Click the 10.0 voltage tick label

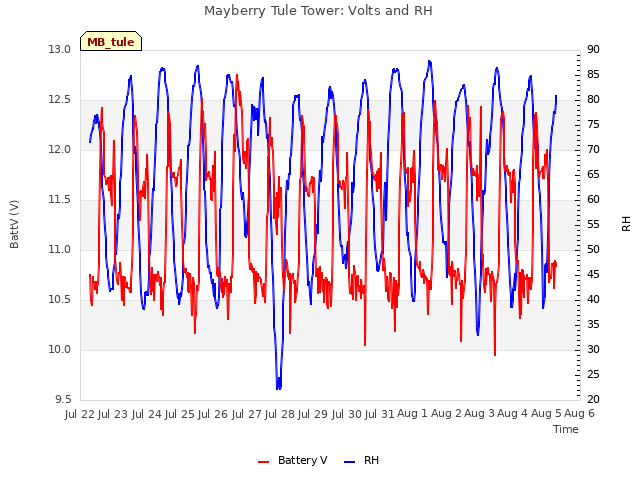click(x=60, y=349)
